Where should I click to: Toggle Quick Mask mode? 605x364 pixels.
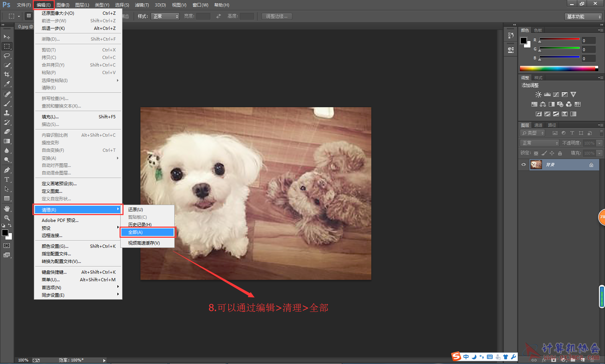[x=7, y=246]
